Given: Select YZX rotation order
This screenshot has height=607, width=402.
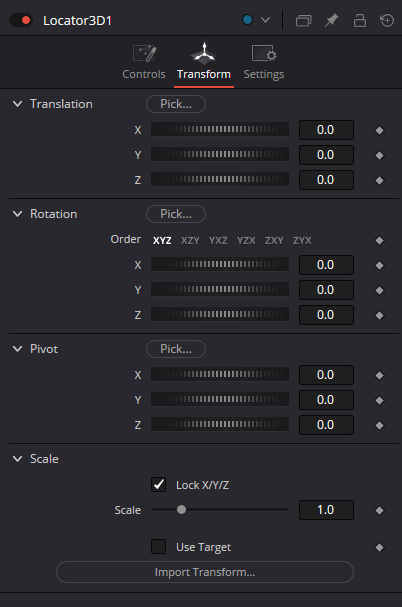Looking at the screenshot, I should click(x=246, y=240).
